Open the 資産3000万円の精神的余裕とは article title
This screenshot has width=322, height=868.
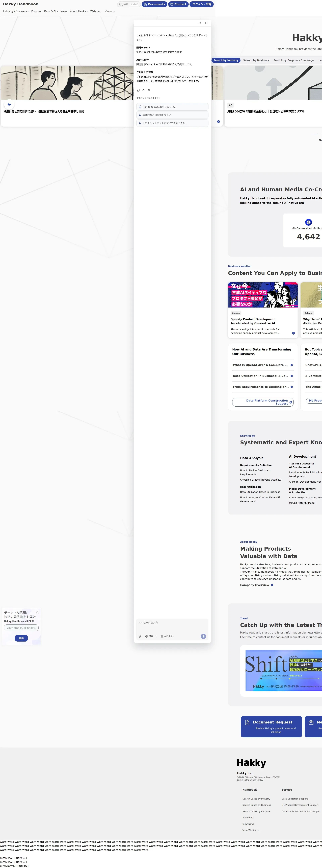pos(266,111)
